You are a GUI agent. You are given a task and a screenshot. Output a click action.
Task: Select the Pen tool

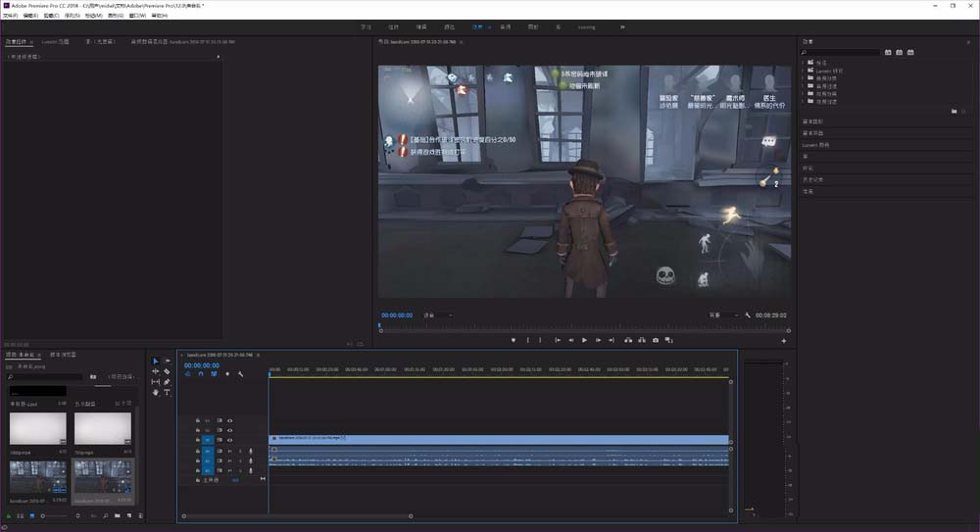167,382
